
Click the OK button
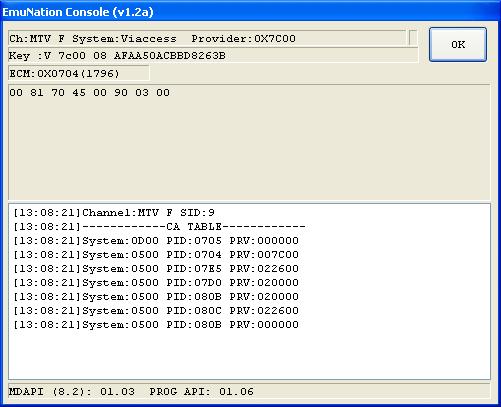click(x=458, y=44)
